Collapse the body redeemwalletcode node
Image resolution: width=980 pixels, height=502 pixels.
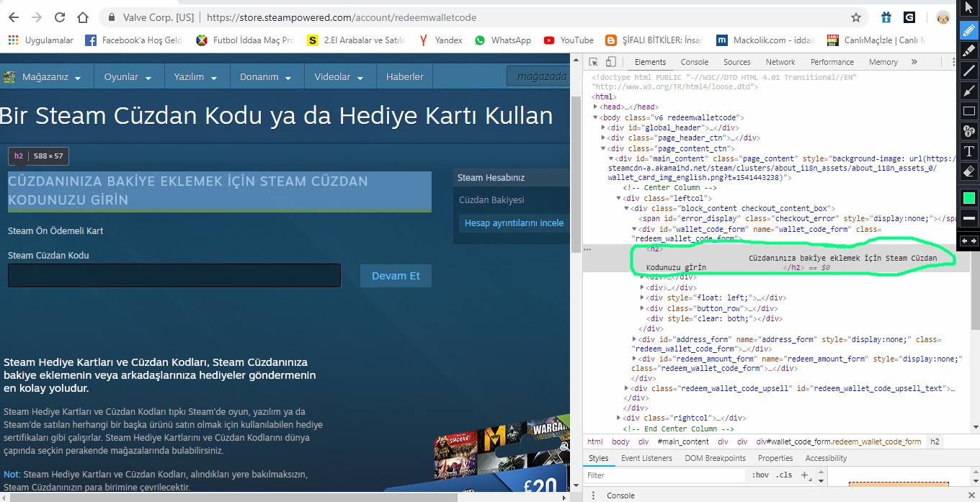click(596, 117)
